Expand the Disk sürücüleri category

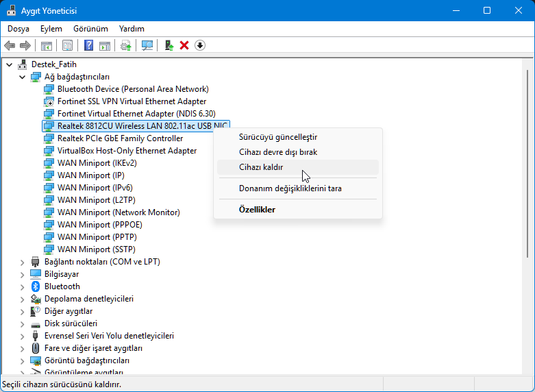point(23,323)
